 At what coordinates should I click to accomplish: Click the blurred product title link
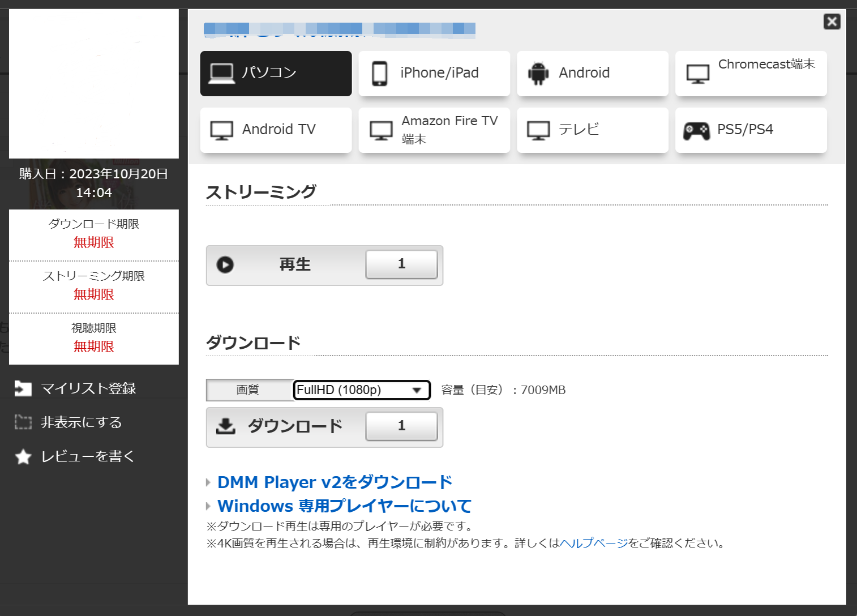(x=340, y=29)
